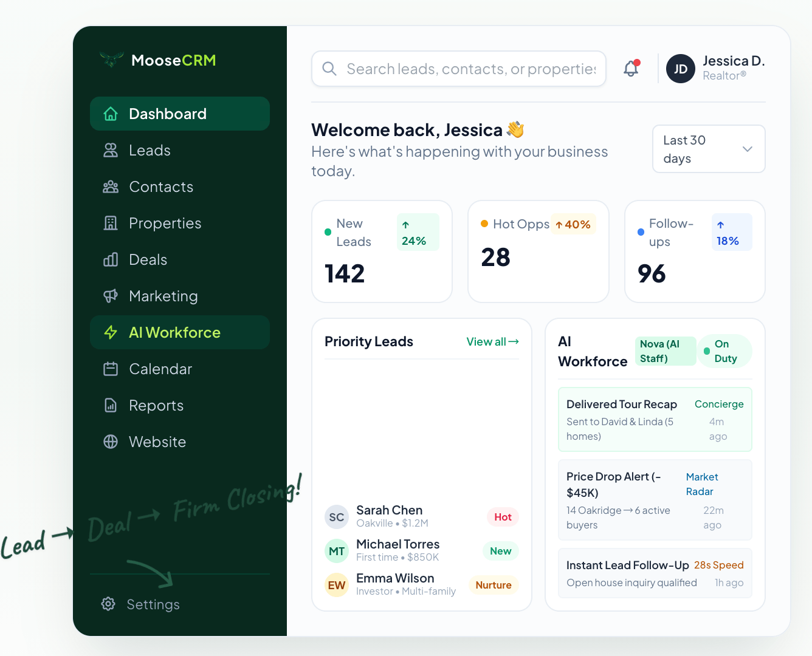812x656 pixels.
Task: Select the Marketing menu item
Action: click(180, 296)
